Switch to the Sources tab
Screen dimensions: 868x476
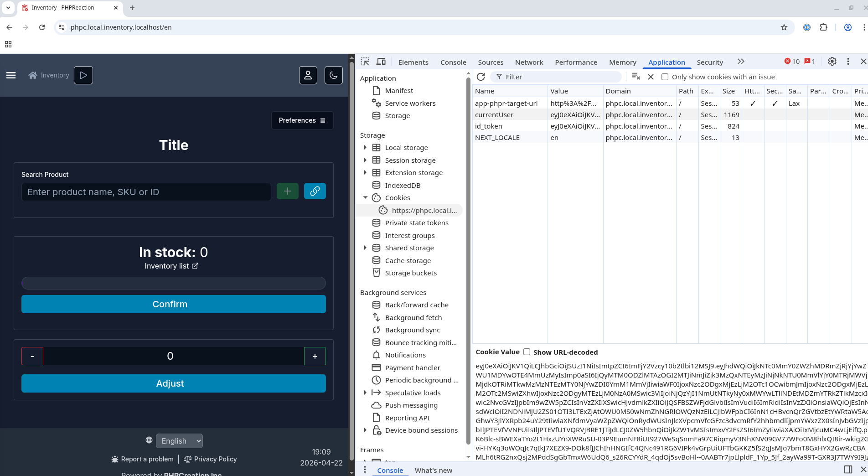(x=491, y=62)
